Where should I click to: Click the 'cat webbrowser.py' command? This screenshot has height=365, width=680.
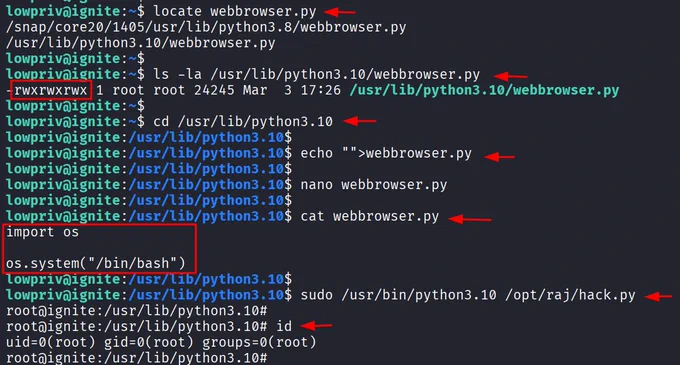pos(369,216)
